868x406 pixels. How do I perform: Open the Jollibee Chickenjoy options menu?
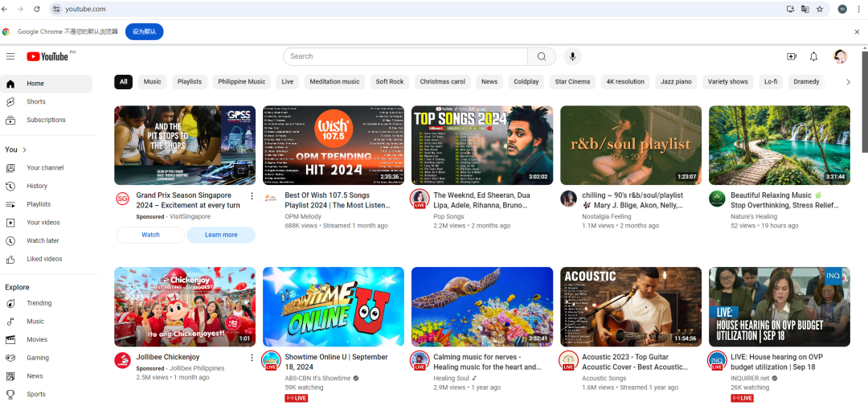(252, 358)
